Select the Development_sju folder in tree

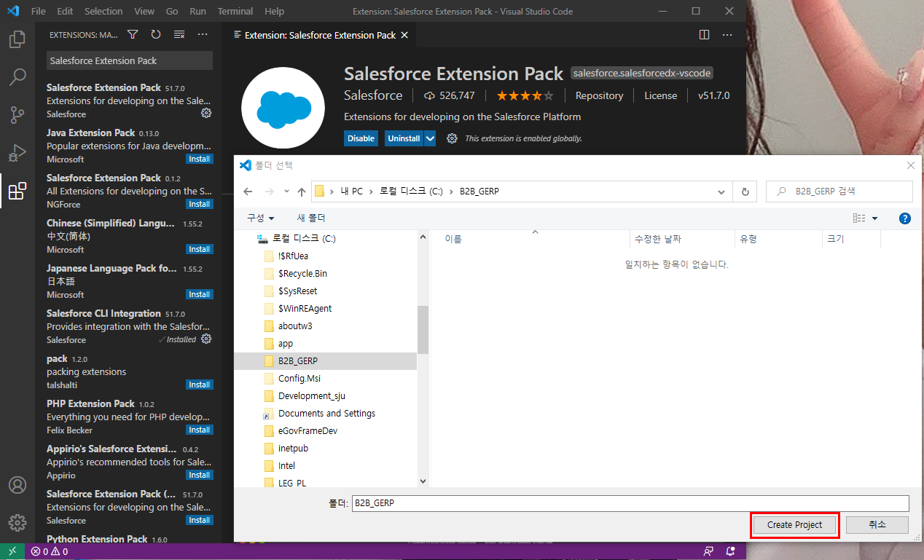click(x=311, y=395)
